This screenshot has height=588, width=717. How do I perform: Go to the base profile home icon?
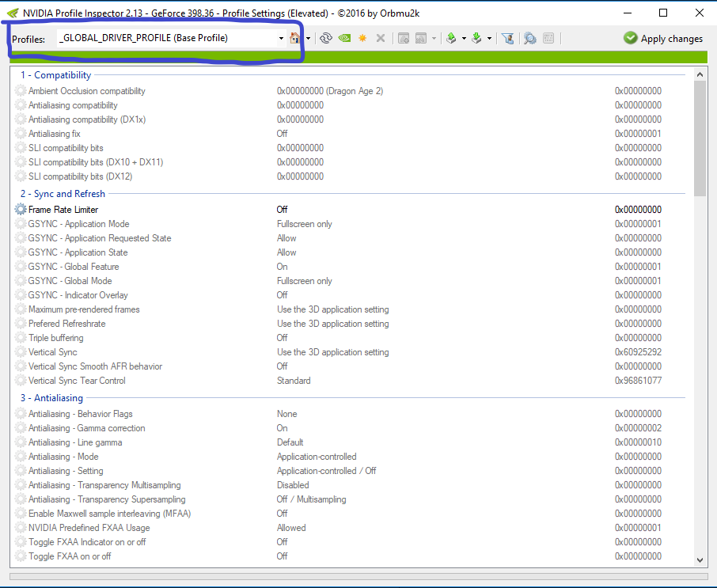coord(295,39)
